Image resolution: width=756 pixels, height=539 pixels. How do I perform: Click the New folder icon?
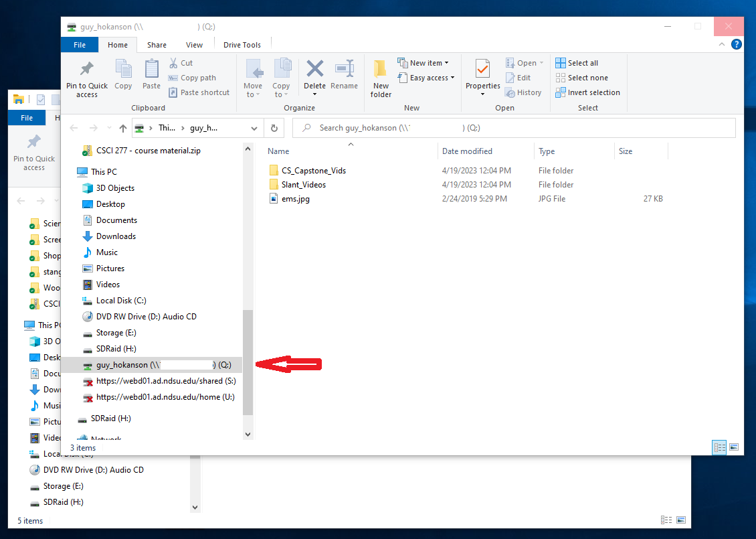tap(381, 70)
